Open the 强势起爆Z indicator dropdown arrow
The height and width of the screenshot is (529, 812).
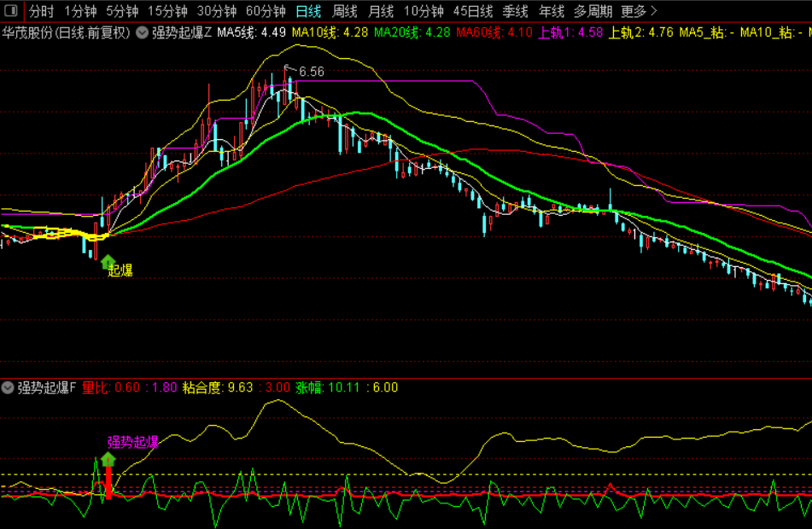(142, 33)
